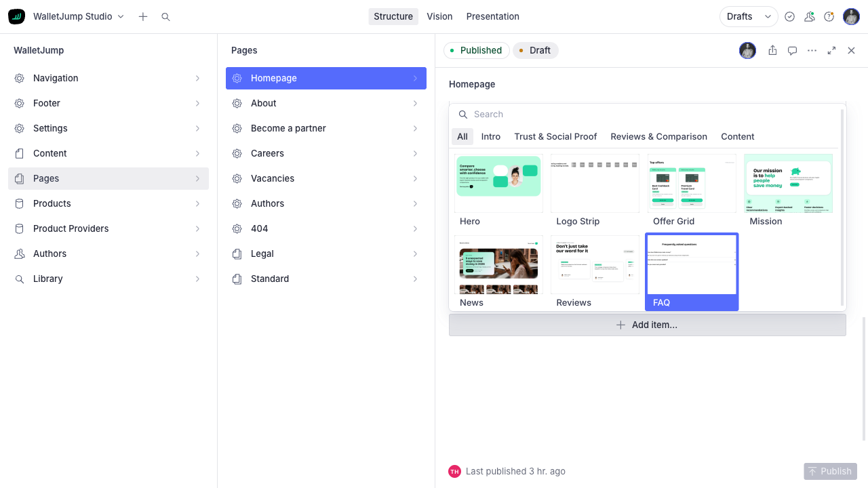Click the About page gear icon

[237, 103]
